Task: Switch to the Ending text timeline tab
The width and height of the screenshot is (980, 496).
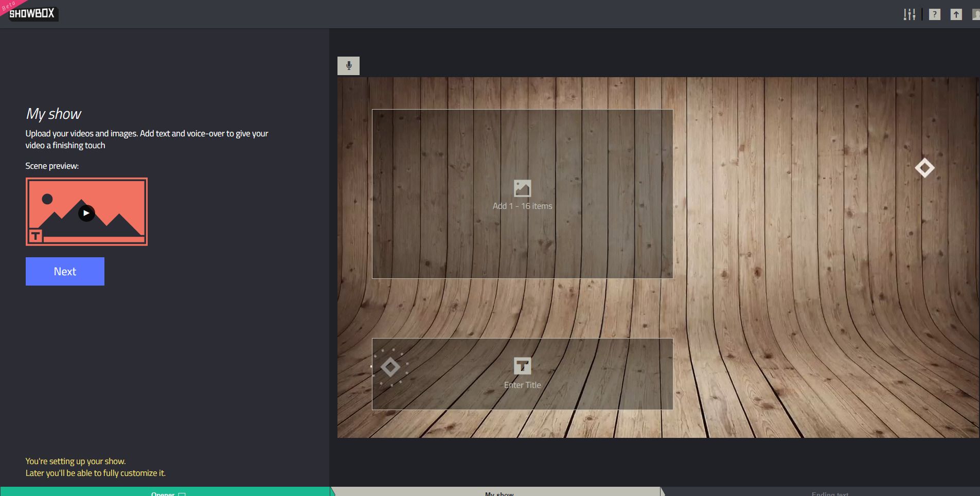Action: tap(829, 493)
